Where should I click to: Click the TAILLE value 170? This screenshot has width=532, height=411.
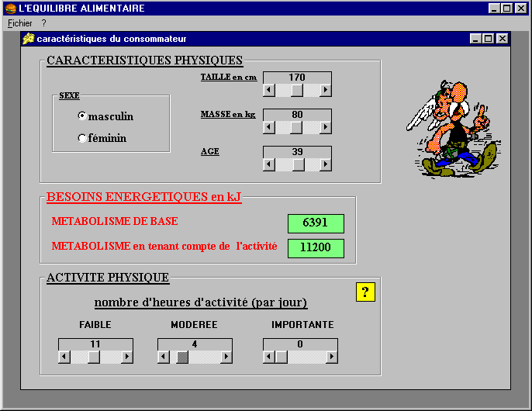(297, 78)
